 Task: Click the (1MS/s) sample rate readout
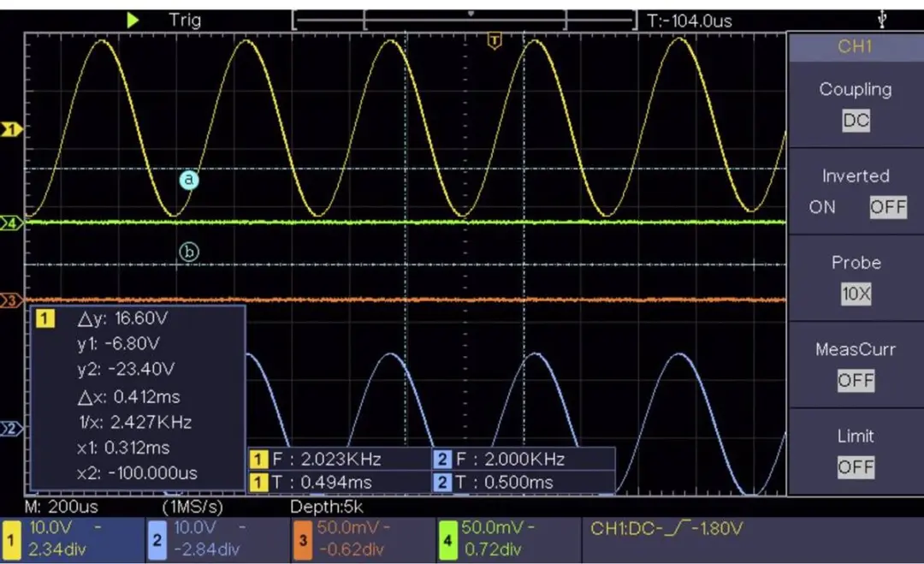click(193, 507)
